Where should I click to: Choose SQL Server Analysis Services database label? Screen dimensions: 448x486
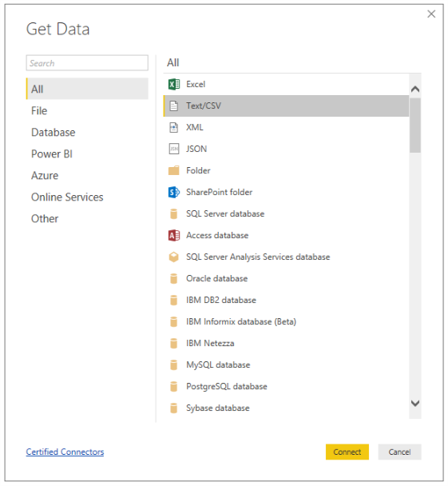click(x=258, y=257)
